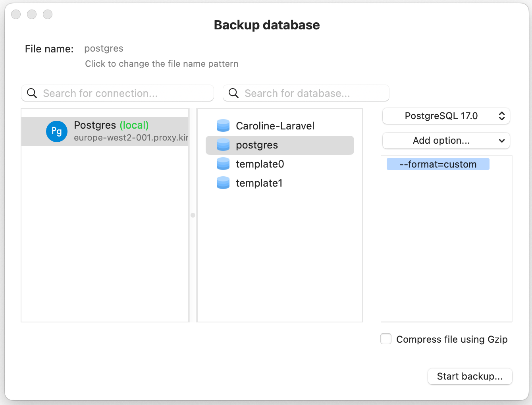
Task: Click the template0 database icon
Action: (x=223, y=164)
